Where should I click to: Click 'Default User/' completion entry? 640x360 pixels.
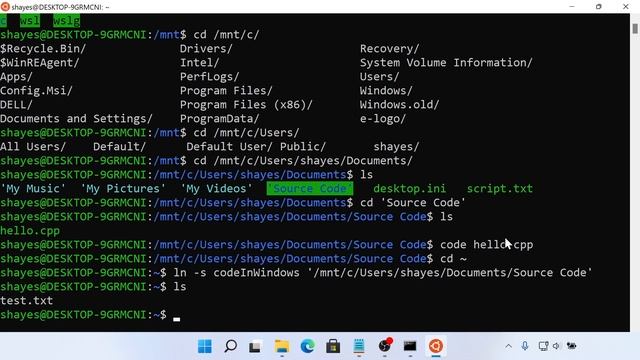pos(229,147)
